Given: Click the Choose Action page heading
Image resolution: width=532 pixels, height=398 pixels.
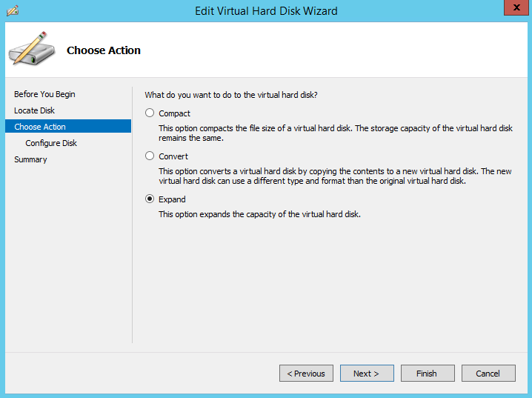Looking at the screenshot, I should point(104,50).
